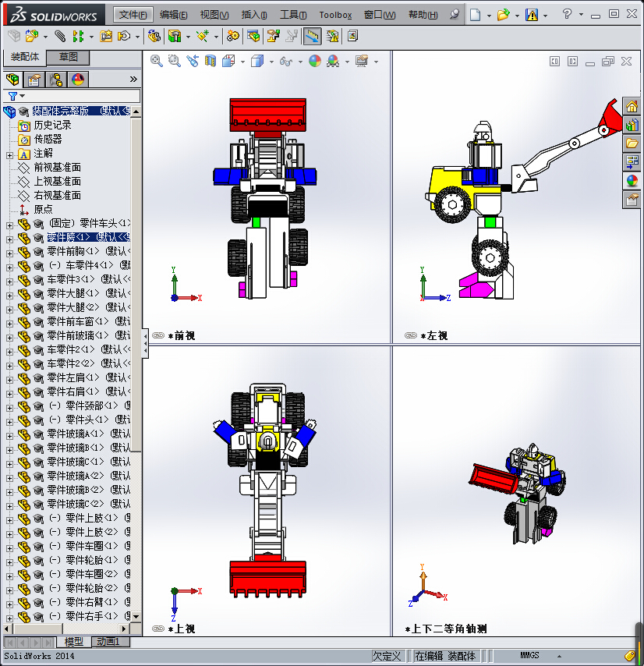Viewport: 644px width, 666px height.
Task: Open the Toolbox menu
Action: pyautogui.click(x=335, y=15)
